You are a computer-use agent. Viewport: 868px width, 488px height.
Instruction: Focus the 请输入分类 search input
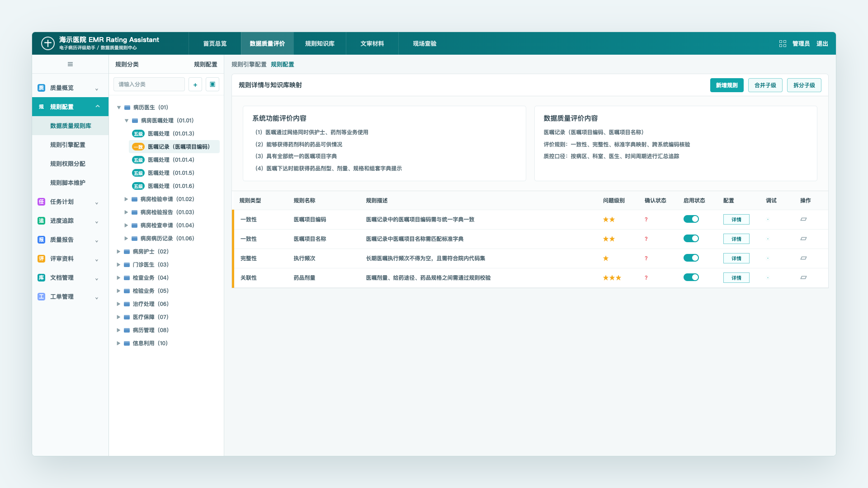tap(149, 84)
